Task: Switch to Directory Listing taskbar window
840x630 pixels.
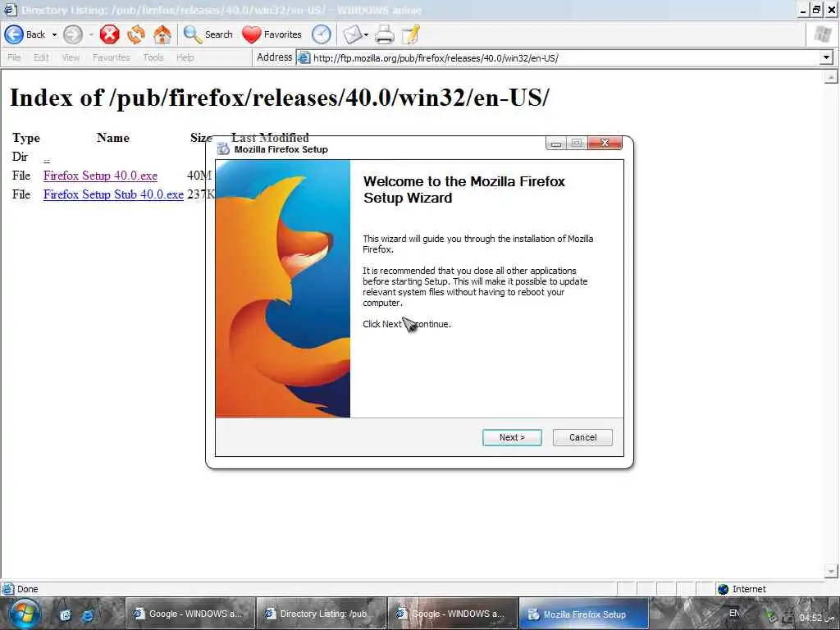Action: [x=321, y=614]
